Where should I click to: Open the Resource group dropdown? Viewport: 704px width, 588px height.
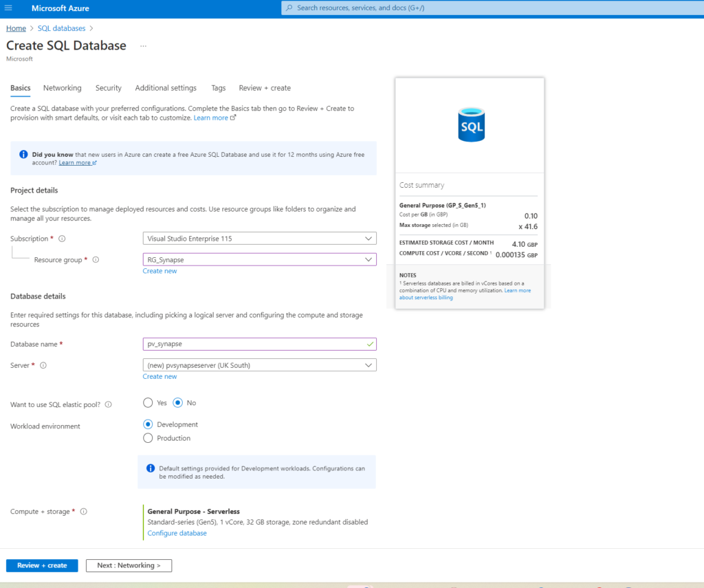click(259, 260)
